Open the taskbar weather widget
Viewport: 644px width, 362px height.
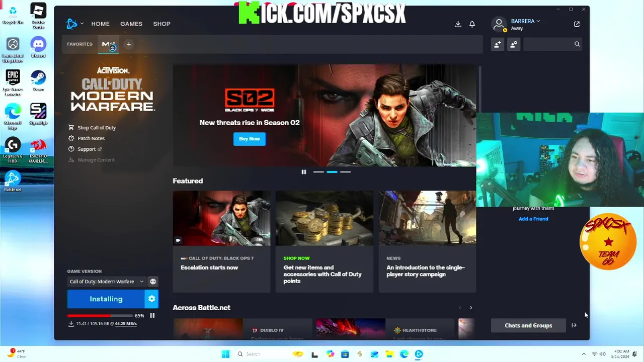coord(17,353)
